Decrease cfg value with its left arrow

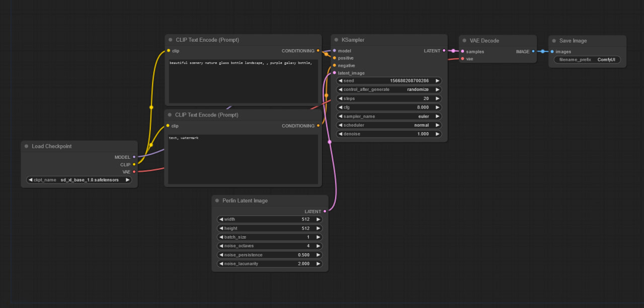(340, 108)
